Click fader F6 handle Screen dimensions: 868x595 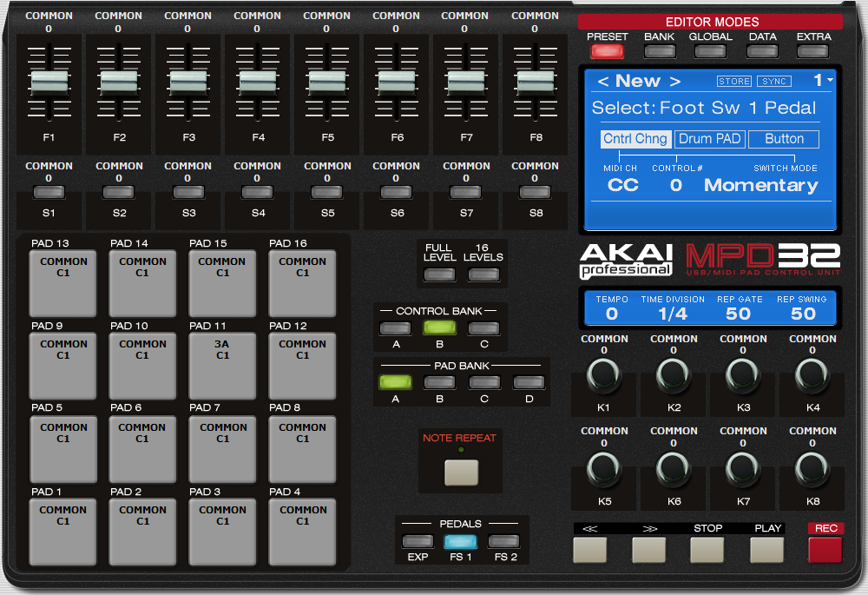coord(397,82)
